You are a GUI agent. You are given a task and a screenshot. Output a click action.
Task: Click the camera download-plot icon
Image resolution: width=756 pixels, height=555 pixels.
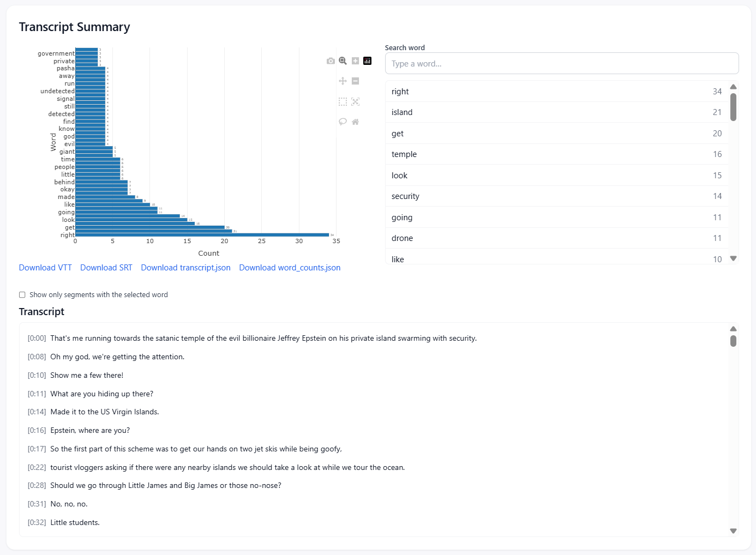coord(331,61)
